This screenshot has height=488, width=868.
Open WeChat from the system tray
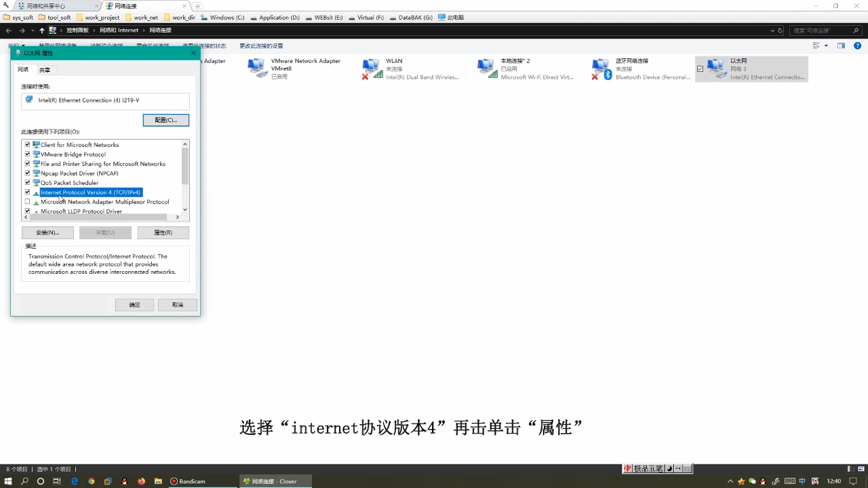click(x=751, y=481)
